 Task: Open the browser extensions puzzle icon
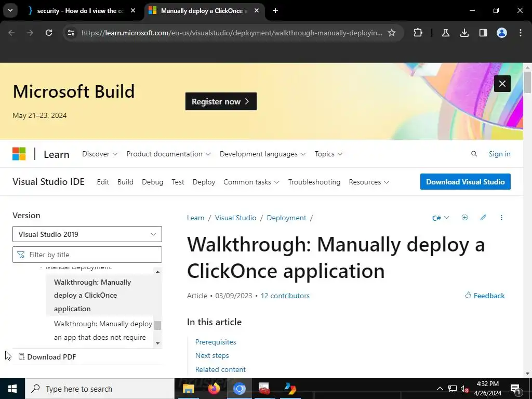[418, 33]
